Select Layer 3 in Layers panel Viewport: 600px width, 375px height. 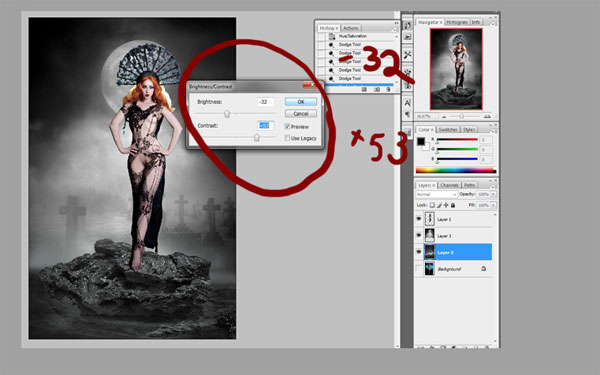tap(458, 236)
